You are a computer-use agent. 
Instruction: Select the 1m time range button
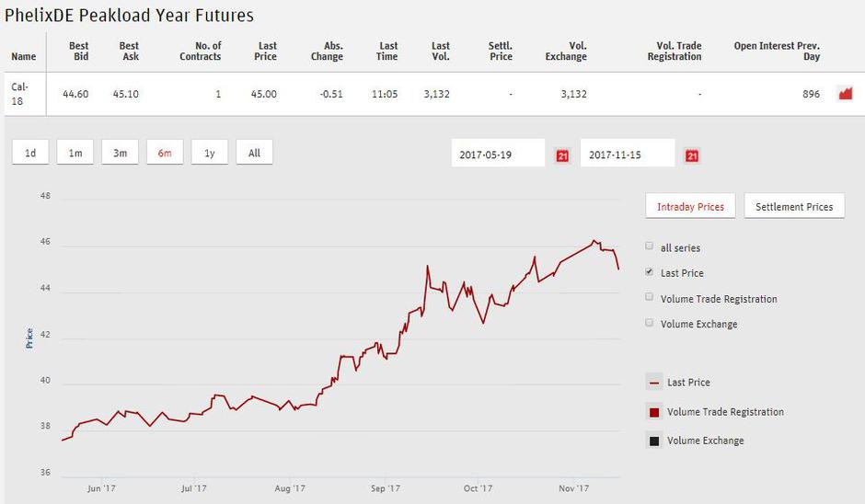tap(75, 153)
